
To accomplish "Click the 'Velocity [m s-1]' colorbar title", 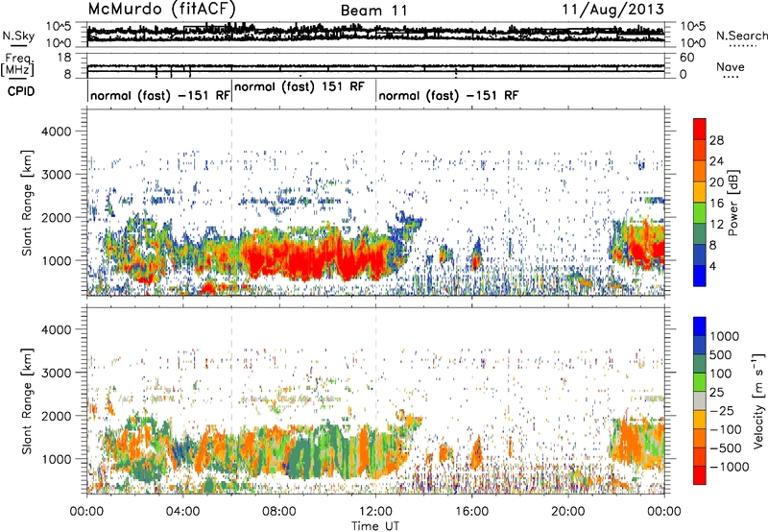I will tap(758, 399).
